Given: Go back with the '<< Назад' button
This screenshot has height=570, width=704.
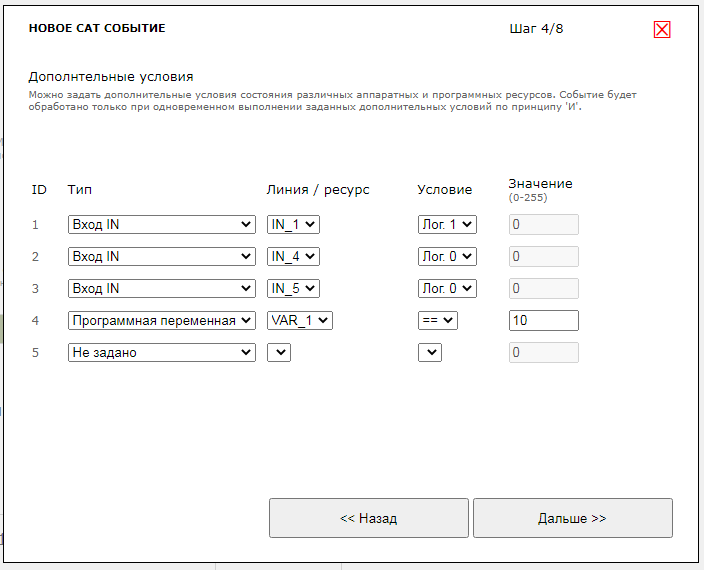Looking at the screenshot, I should (x=368, y=518).
